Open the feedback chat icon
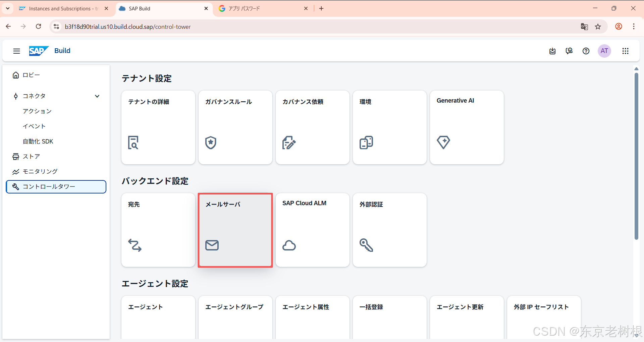The height and width of the screenshot is (342, 644). pos(569,51)
